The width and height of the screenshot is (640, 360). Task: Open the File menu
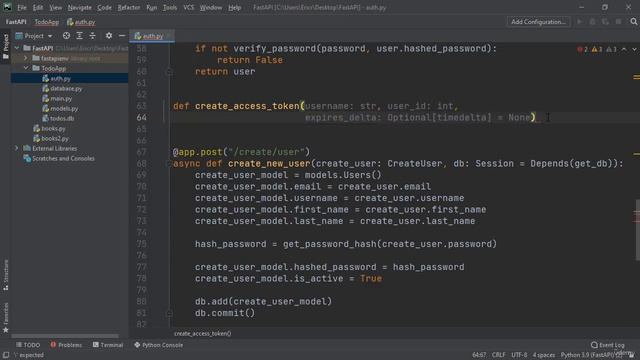point(22,7)
